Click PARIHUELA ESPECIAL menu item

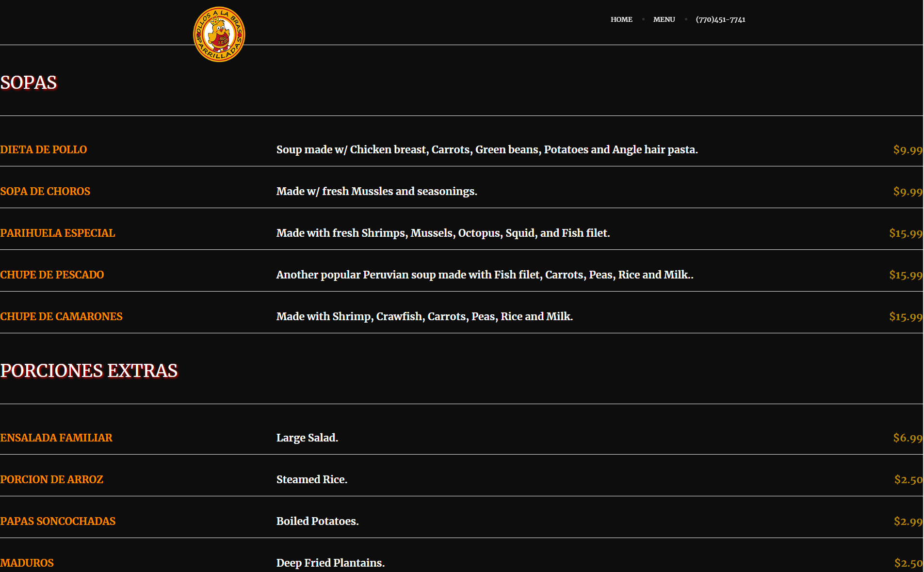click(x=58, y=233)
